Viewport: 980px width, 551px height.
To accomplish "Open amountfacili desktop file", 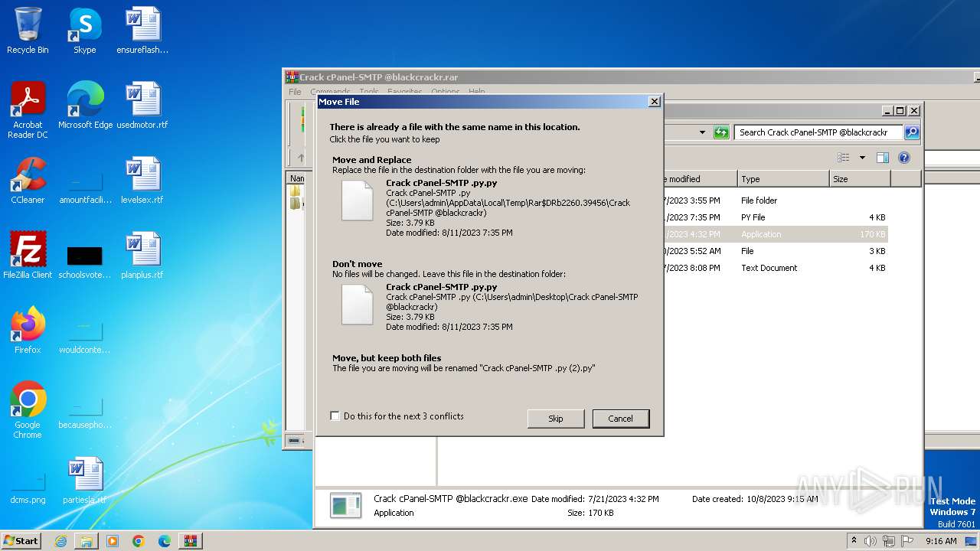I will (x=85, y=186).
